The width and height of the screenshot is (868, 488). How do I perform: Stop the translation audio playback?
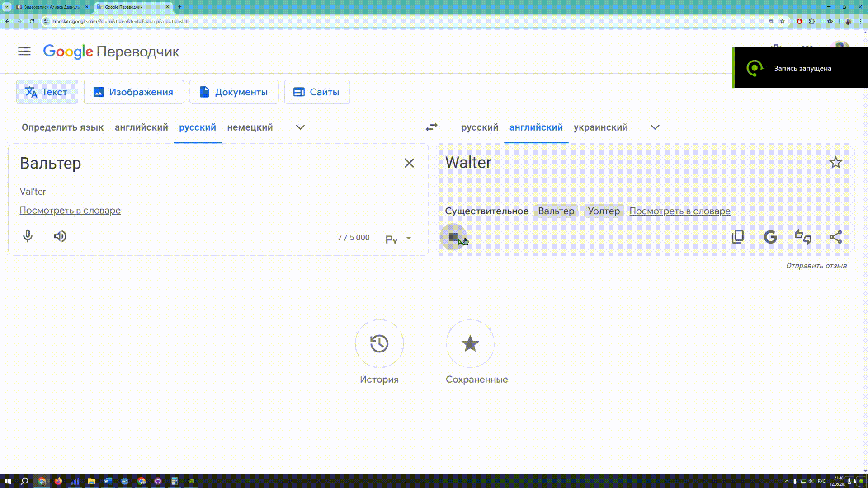[x=453, y=237]
